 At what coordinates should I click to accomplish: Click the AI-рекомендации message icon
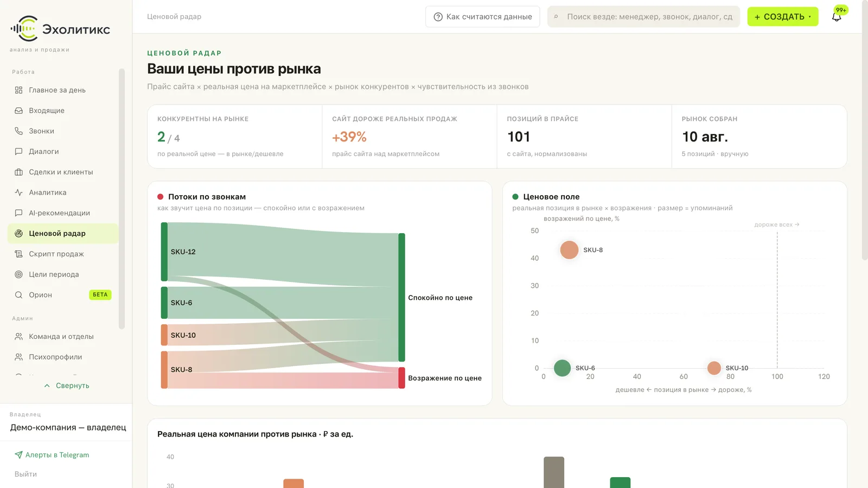tap(18, 213)
